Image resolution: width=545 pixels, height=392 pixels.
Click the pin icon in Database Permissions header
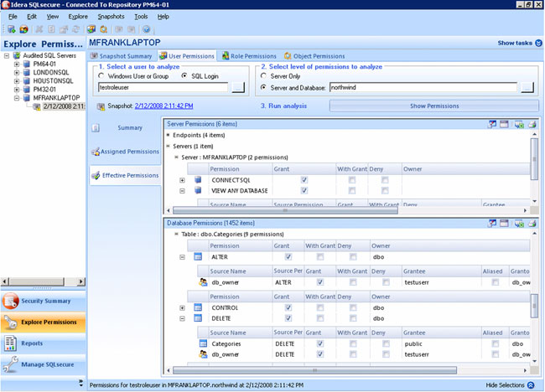point(492,224)
